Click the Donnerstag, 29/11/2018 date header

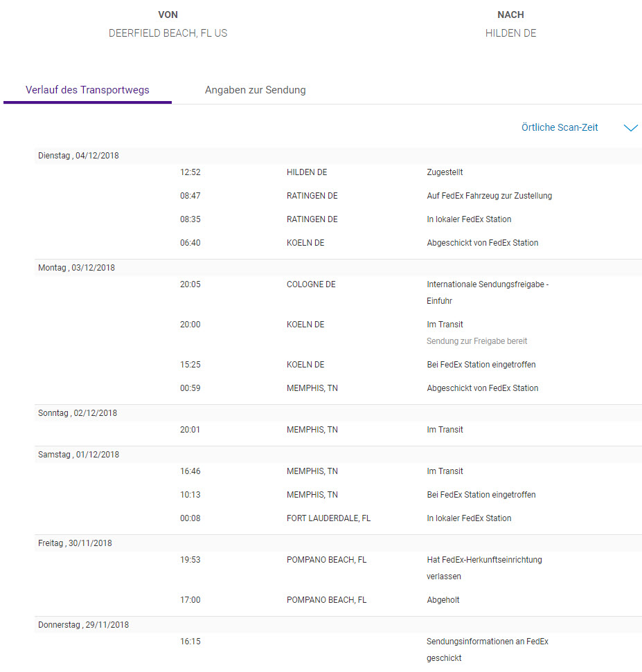[x=83, y=625]
